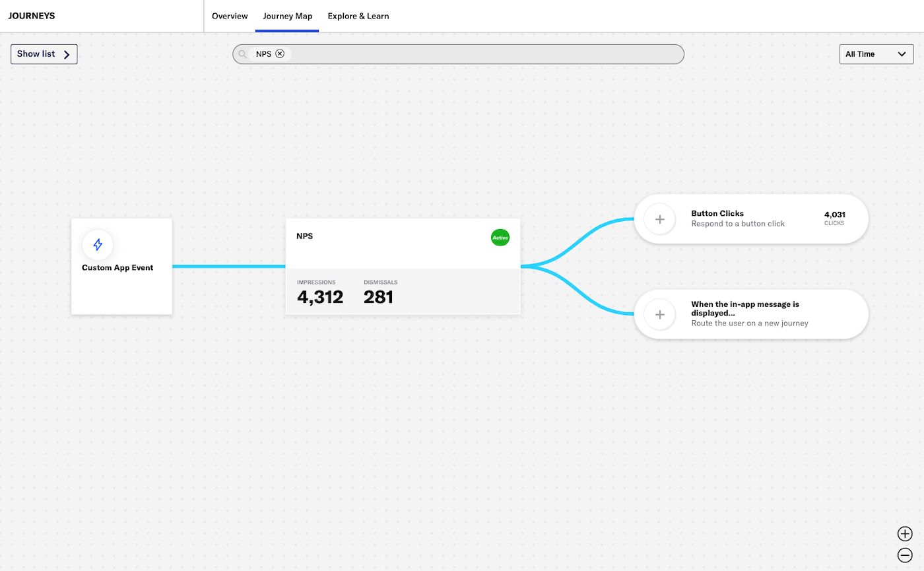Select the Journey Map tab

(287, 16)
